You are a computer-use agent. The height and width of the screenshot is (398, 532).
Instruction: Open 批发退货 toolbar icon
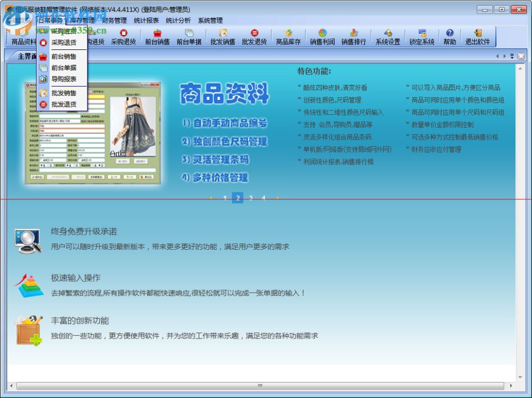pos(254,37)
